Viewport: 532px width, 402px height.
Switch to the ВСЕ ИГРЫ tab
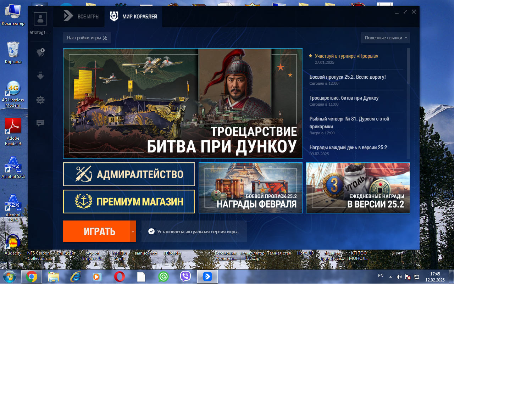click(x=82, y=16)
